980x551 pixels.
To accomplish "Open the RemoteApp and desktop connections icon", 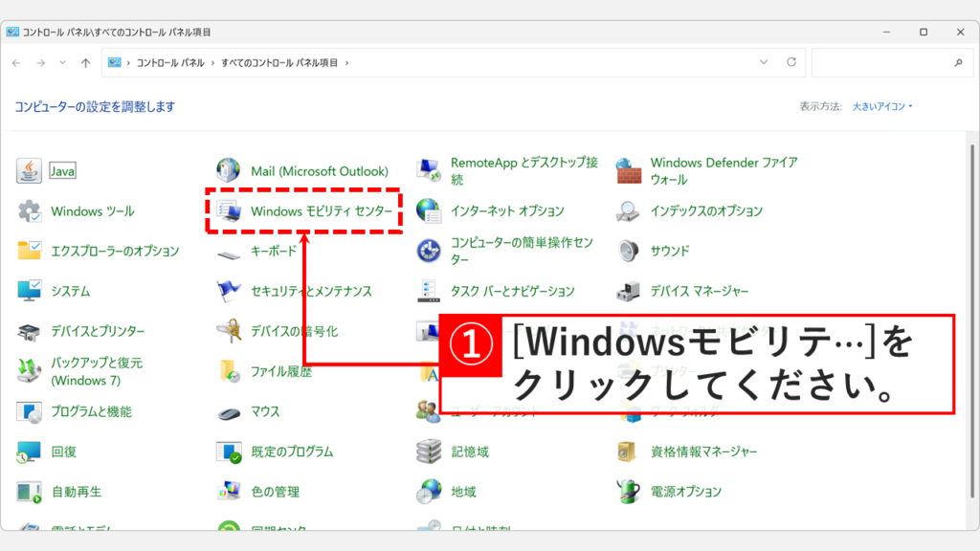I will [x=429, y=170].
